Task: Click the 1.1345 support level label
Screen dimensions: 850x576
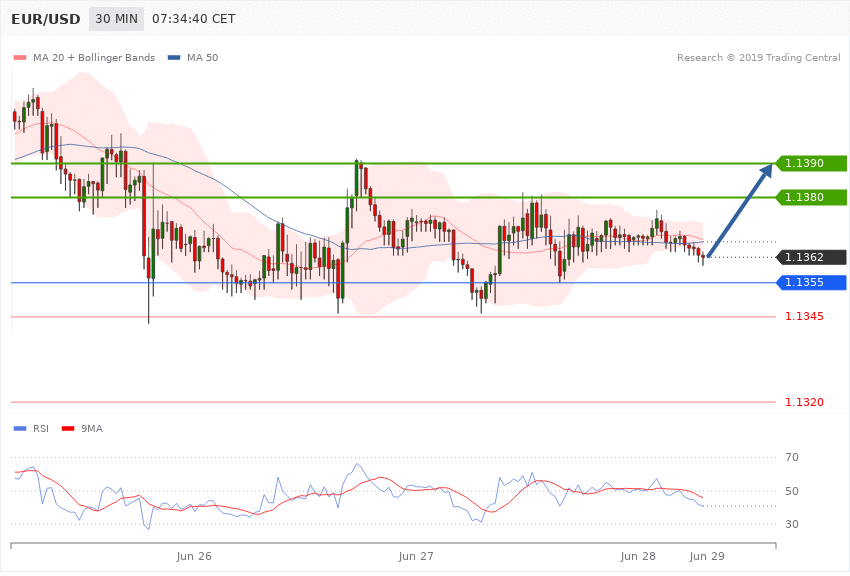Action: pos(804,316)
